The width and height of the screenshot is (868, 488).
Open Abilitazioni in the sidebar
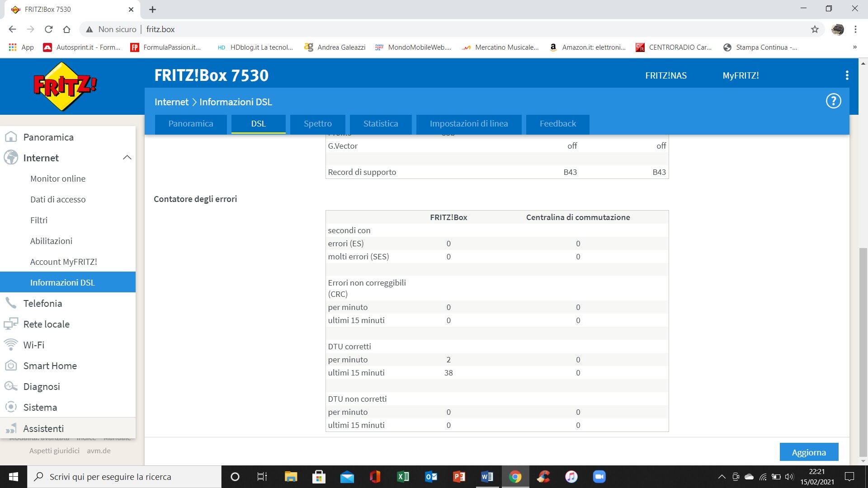click(x=68, y=241)
